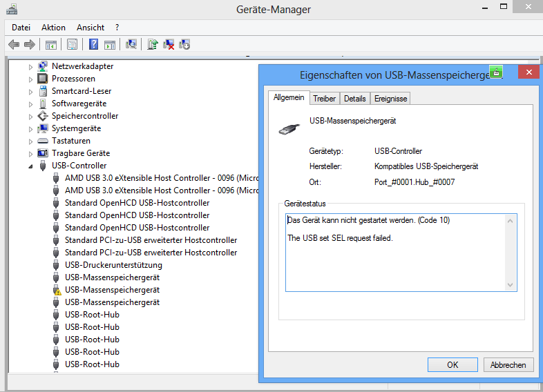The width and height of the screenshot is (543, 392).
Task: Click the uninstall device red X icon
Action: click(169, 45)
